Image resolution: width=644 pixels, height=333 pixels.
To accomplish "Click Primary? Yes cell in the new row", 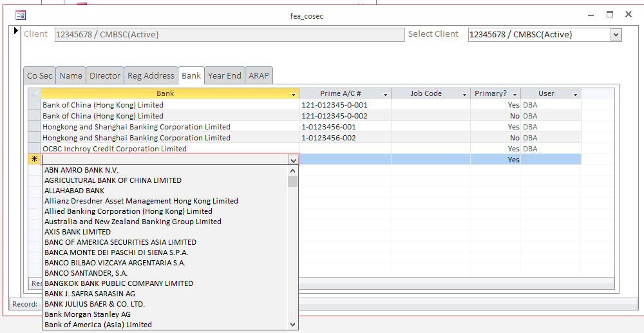I will coord(495,160).
